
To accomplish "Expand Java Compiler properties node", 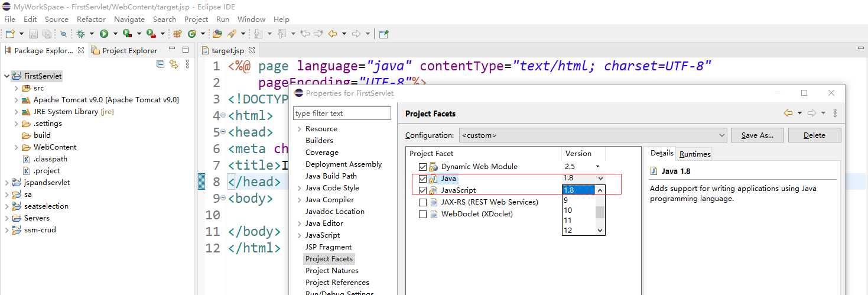I will pyautogui.click(x=299, y=200).
